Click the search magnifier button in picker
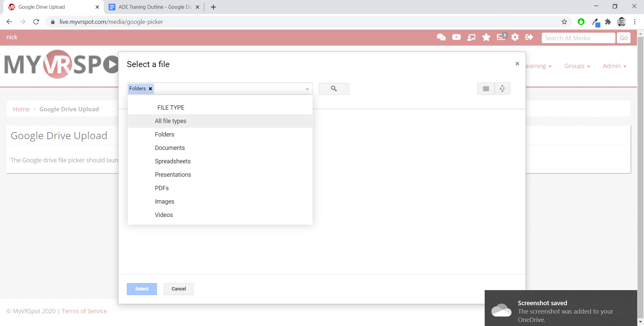644x326 pixels. (334, 89)
